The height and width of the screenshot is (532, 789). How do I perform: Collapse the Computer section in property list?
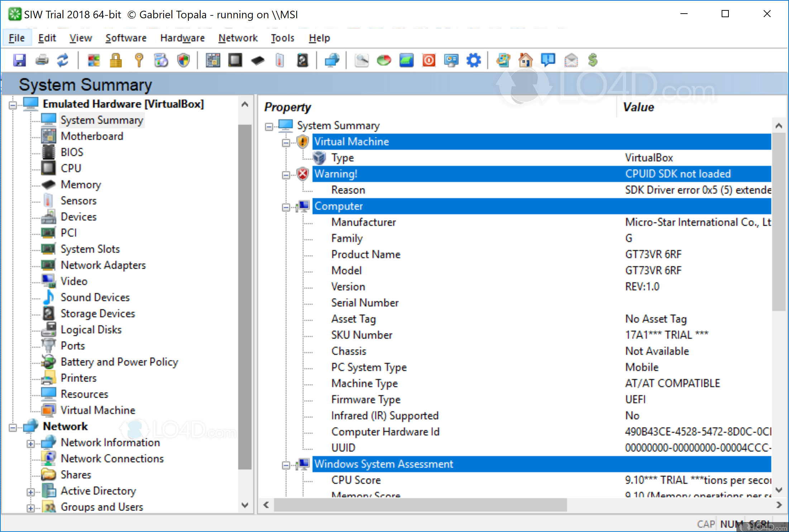286,207
